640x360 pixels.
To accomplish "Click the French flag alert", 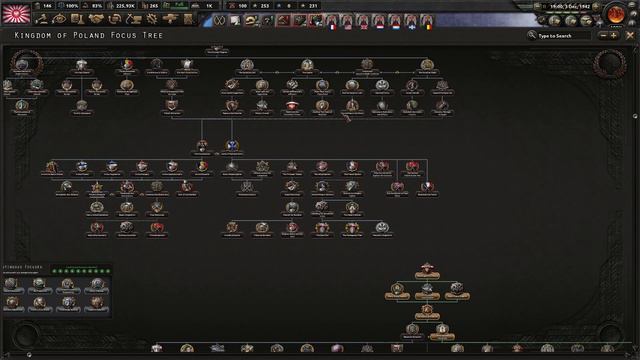I will [x=332, y=21].
